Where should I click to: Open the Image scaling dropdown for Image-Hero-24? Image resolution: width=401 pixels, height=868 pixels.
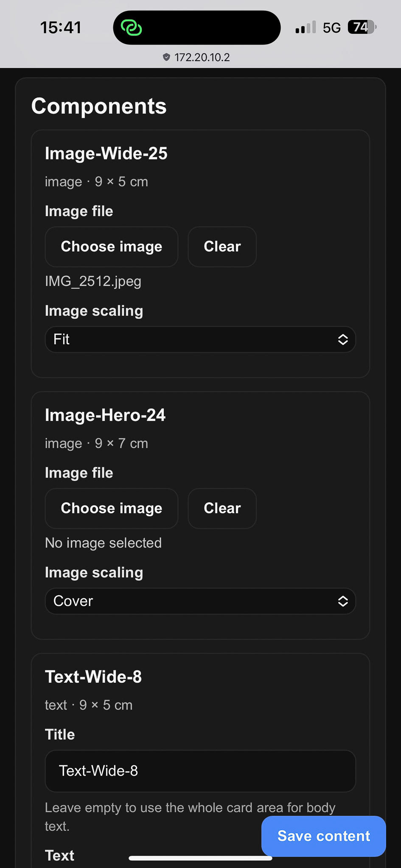[x=200, y=601]
